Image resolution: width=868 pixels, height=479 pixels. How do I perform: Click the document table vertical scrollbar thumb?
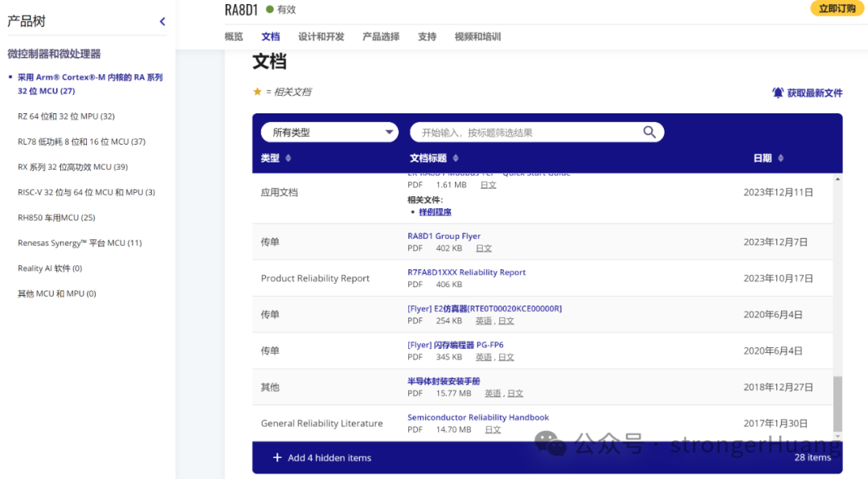tap(837, 403)
